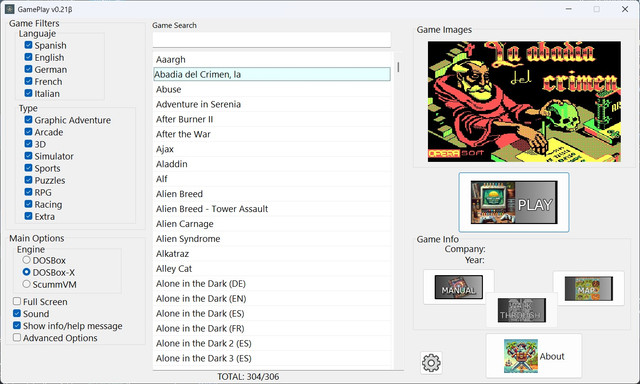Image resolution: width=640 pixels, height=384 pixels.
Task: Select Adventure in Serenia
Action: [272, 104]
